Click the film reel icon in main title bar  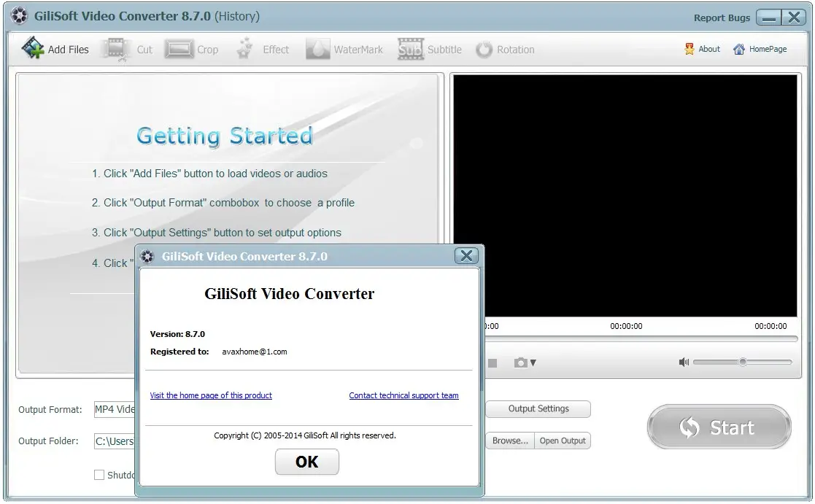click(x=19, y=16)
